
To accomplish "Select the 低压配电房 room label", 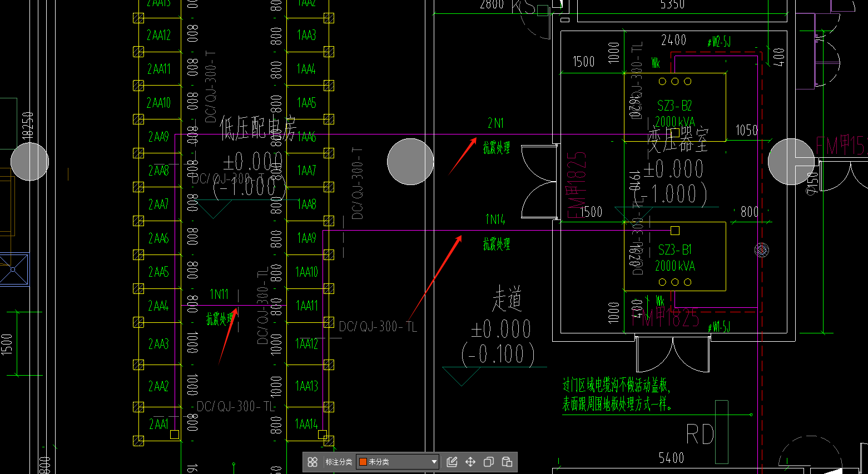I will tap(257, 128).
